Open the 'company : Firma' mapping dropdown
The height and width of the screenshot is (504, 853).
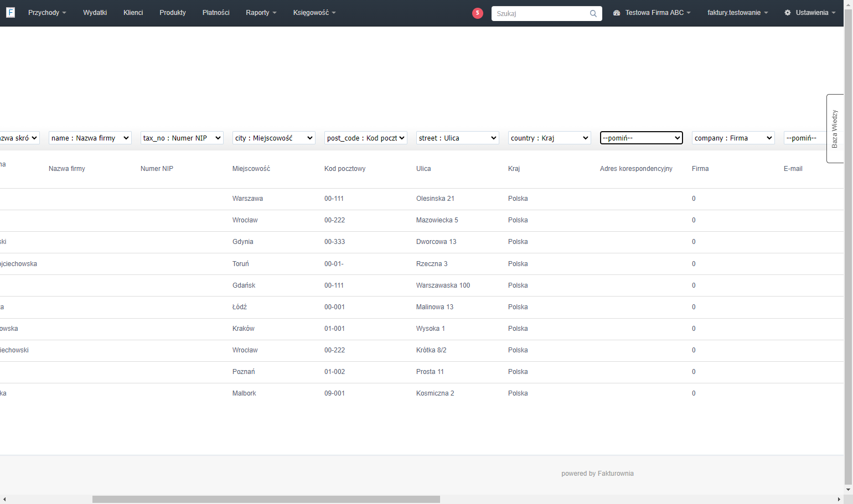pos(733,138)
